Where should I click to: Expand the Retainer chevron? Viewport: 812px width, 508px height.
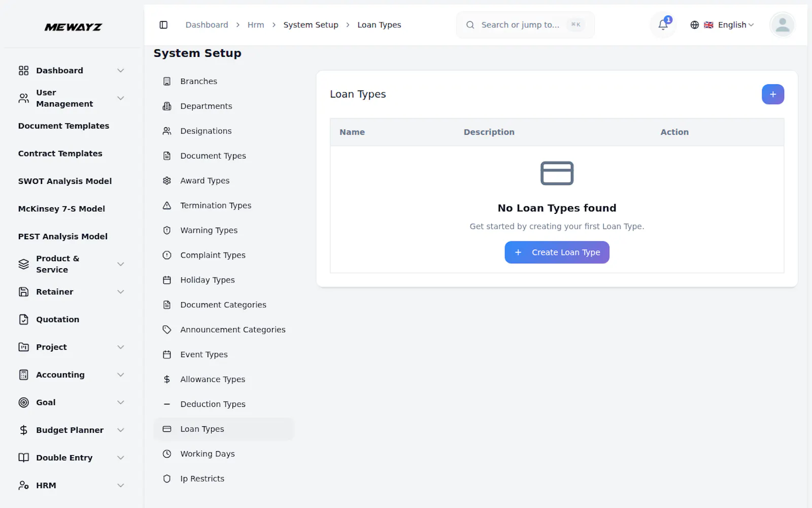pyautogui.click(x=121, y=292)
